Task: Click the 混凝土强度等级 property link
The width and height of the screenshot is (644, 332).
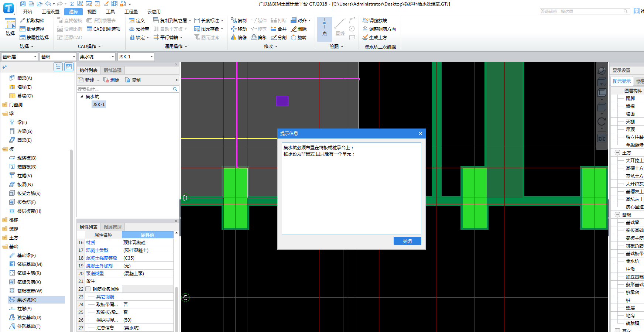Action: tap(102, 258)
